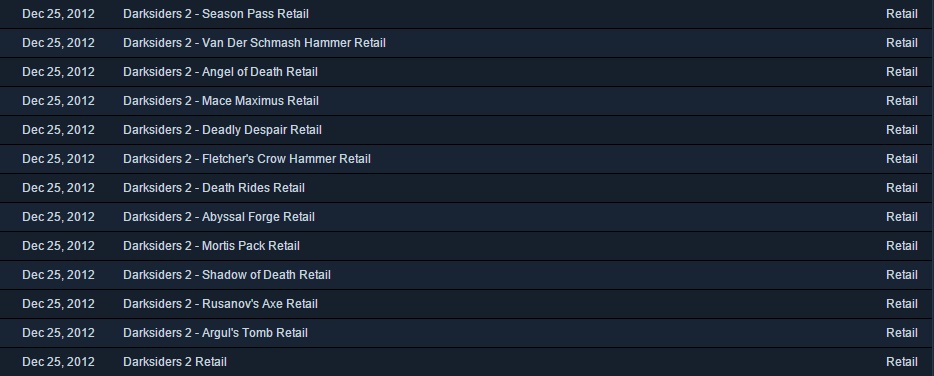Click Darksiders 2 - Abyssal Forge Retail

[219, 217]
